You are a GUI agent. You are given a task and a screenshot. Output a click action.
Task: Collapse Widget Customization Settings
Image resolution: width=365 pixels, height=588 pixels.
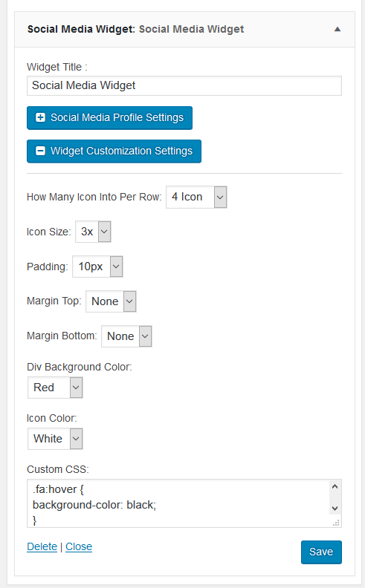(114, 151)
